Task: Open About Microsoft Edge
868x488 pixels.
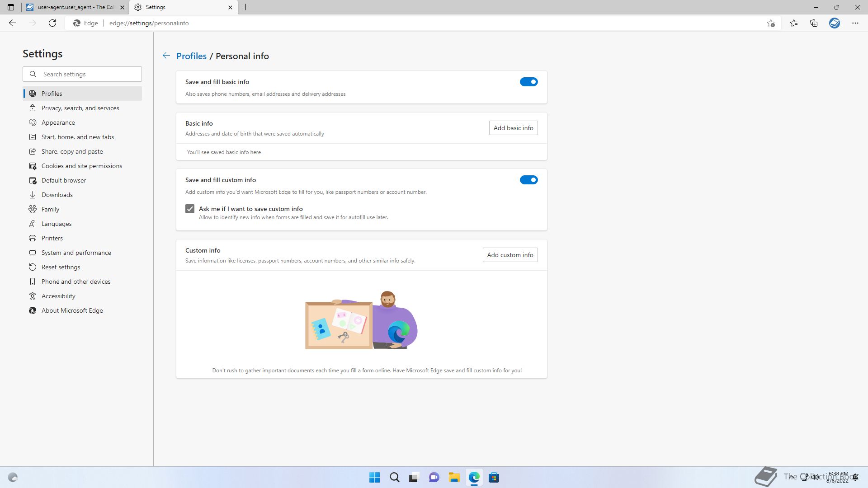Action: pos(82,310)
